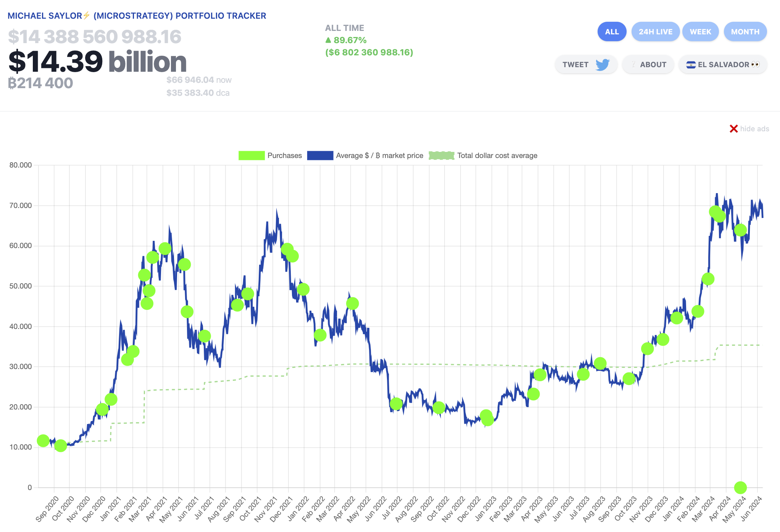780x532 pixels.
Task: Click the purchase dot at chart bottom near May 2024
Action: 740,487
